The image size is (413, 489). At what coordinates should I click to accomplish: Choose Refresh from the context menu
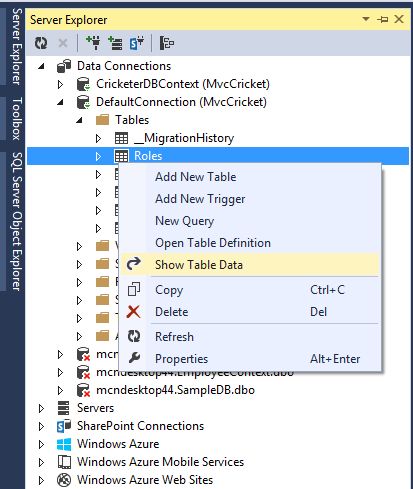[x=250, y=336]
